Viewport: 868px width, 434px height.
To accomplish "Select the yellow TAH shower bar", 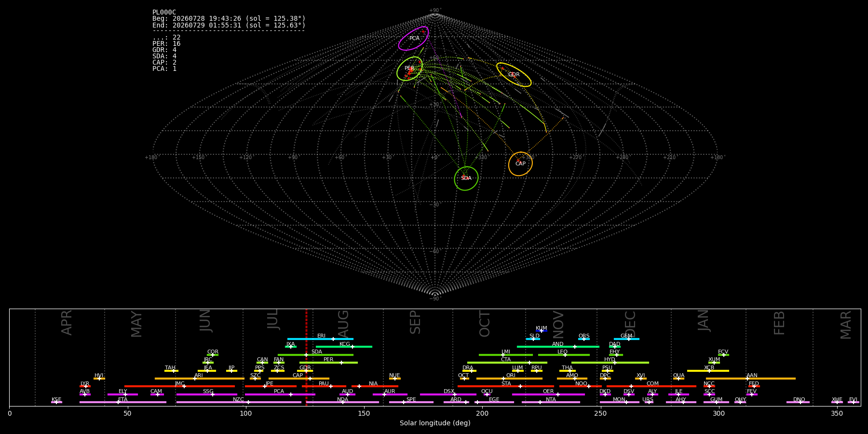I will (171, 371).
